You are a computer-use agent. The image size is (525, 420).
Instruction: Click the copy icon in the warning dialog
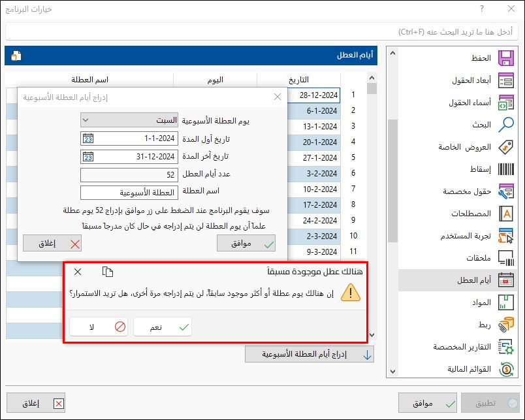click(108, 272)
